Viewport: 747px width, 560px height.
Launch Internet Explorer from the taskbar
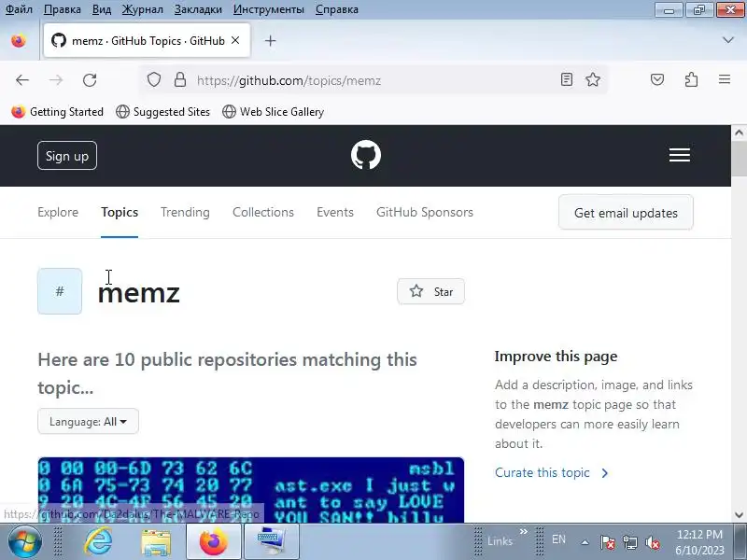98,541
